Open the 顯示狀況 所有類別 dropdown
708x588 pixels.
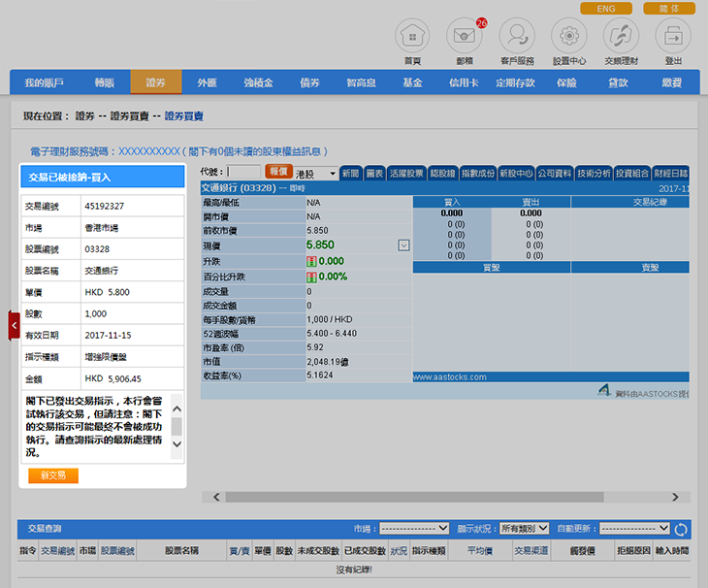(524, 529)
